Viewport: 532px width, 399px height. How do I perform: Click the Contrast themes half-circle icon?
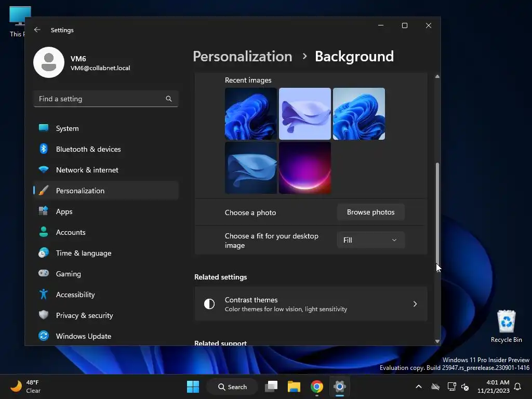point(209,304)
